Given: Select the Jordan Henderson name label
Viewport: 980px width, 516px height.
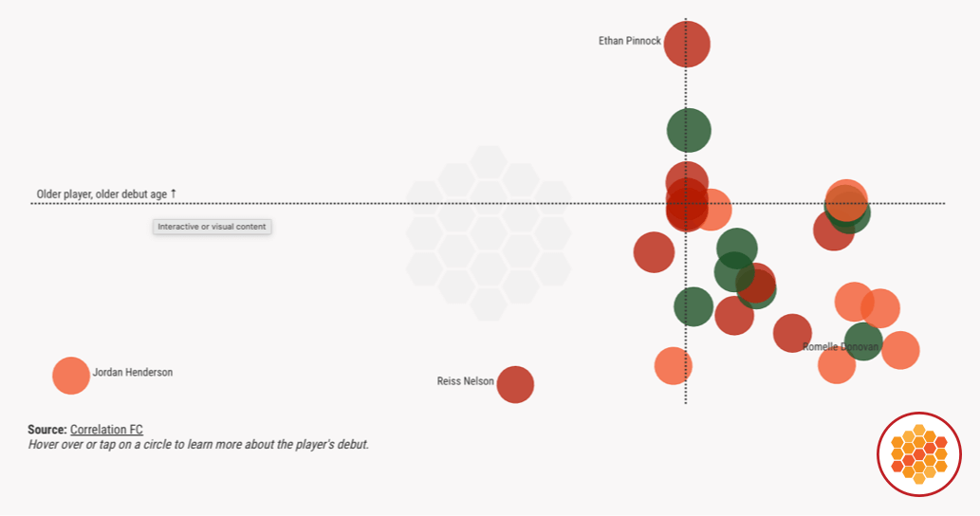Looking at the screenshot, I should [133, 373].
